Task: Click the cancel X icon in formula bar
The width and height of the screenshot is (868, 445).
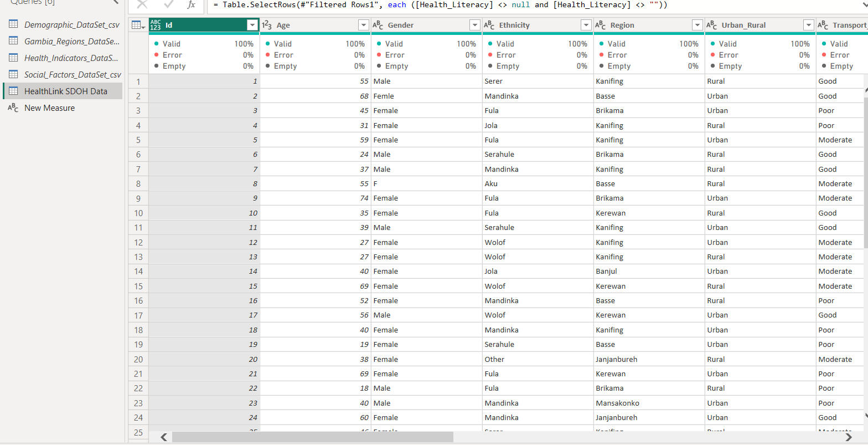Action: (142, 4)
